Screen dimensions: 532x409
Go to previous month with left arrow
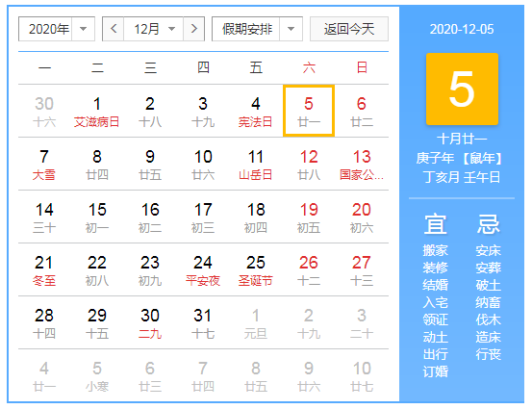[x=114, y=29]
